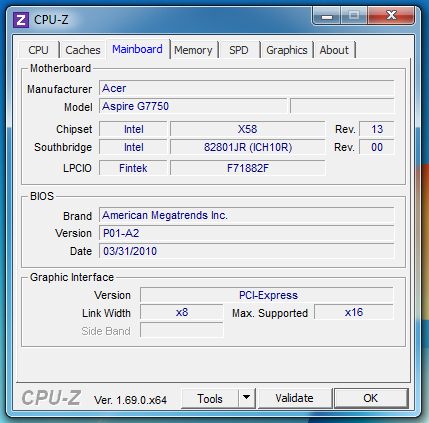Select the Mainboard tab
Viewport: 429px width, 423px height.
tap(137, 49)
